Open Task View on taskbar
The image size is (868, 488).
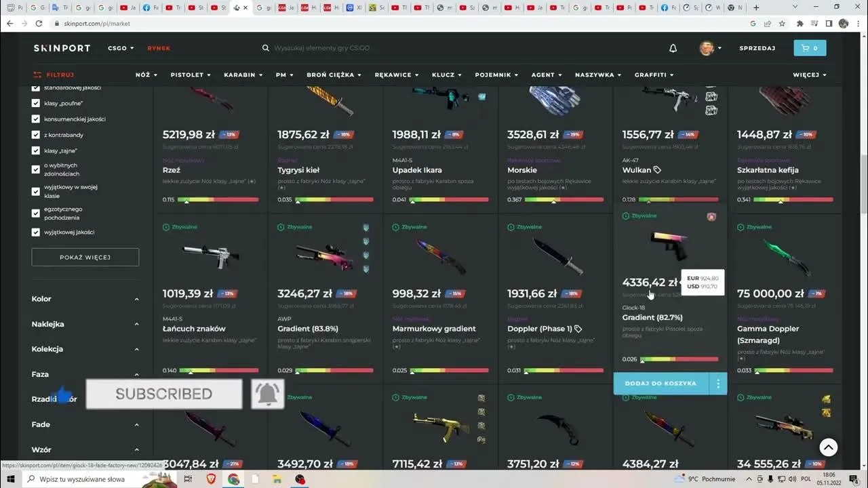click(188, 479)
